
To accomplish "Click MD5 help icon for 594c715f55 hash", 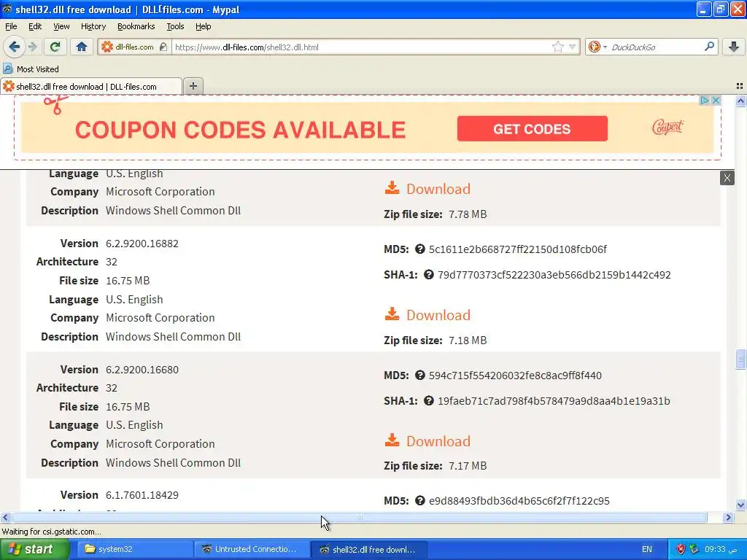I will coord(419,376).
